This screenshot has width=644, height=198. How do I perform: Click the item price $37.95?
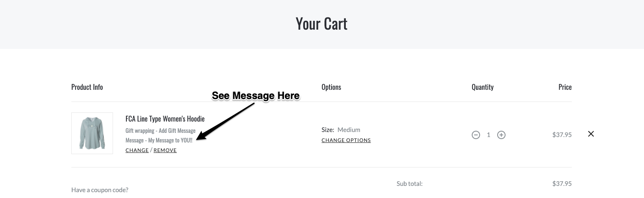(562, 135)
